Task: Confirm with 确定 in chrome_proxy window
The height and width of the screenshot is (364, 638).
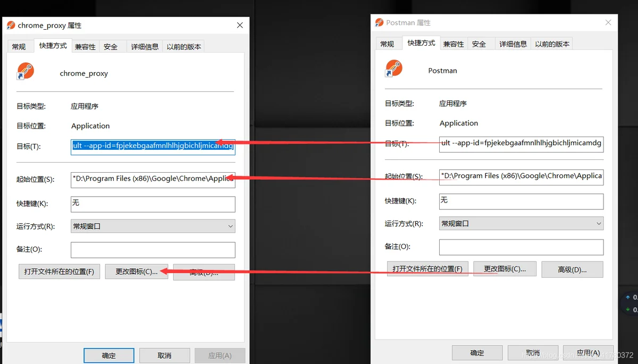Action: 109,355
